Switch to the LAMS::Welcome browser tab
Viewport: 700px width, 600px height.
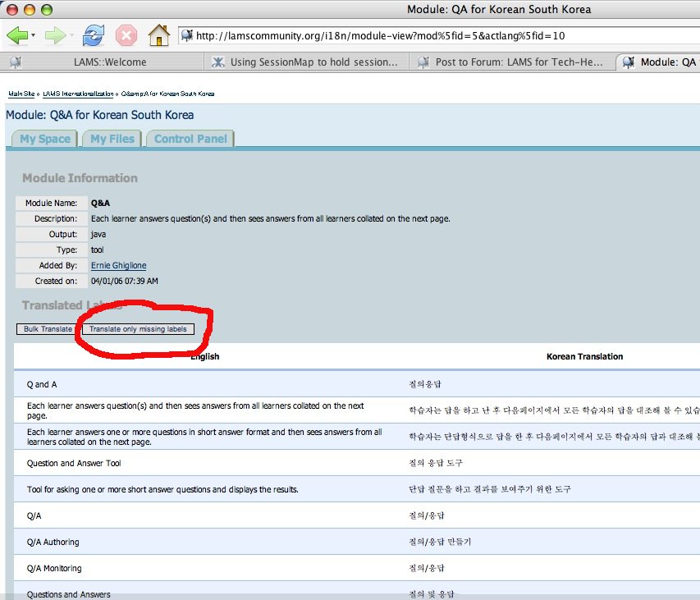click(110, 62)
